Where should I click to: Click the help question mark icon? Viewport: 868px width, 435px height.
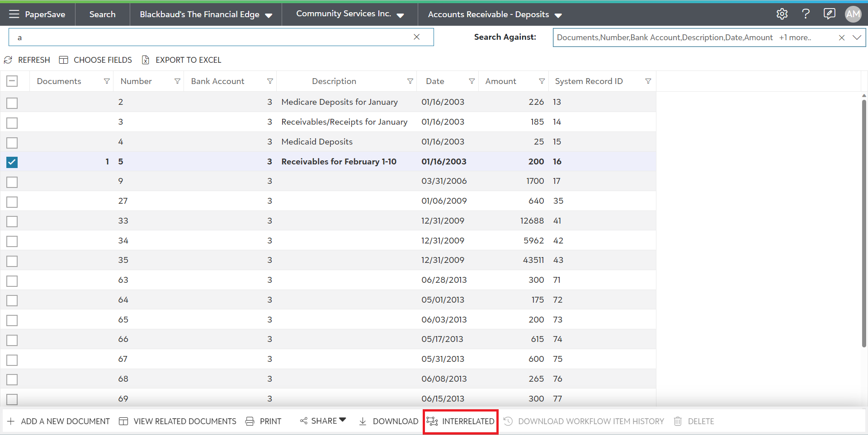pos(805,14)
